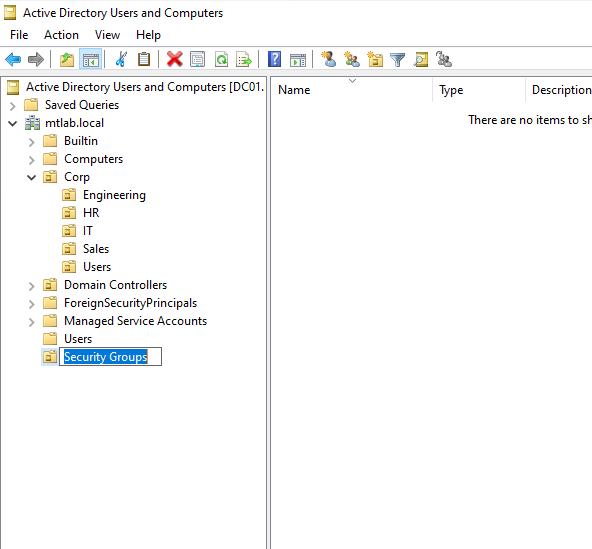Click the console root icon in tree
The width and height of the screenshot is (592, 549).
(x=13, y=87)
